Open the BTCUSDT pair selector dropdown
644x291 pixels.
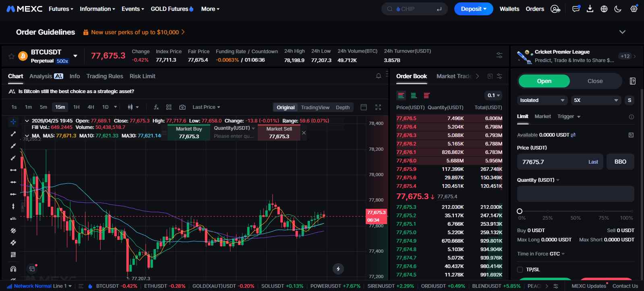pos(75,56)
